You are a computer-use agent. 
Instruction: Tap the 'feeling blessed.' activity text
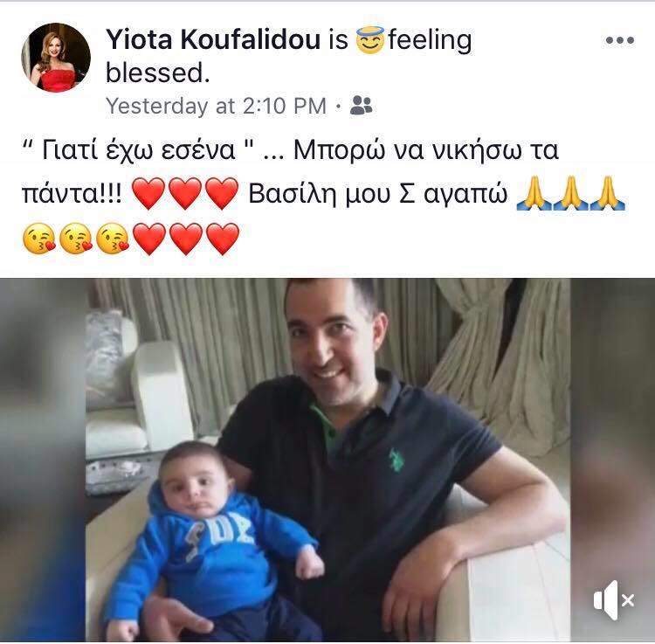coord(289,57)
